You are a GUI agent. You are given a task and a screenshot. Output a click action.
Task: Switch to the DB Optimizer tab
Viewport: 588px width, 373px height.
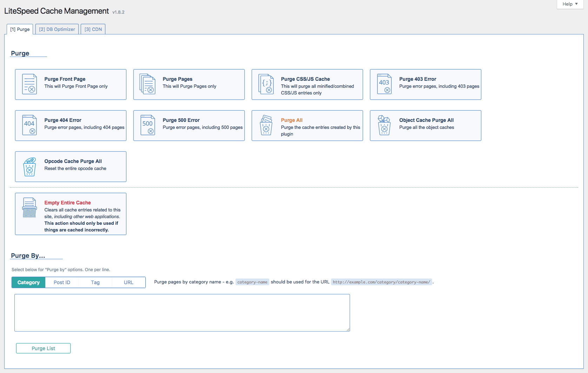[57, 29]
